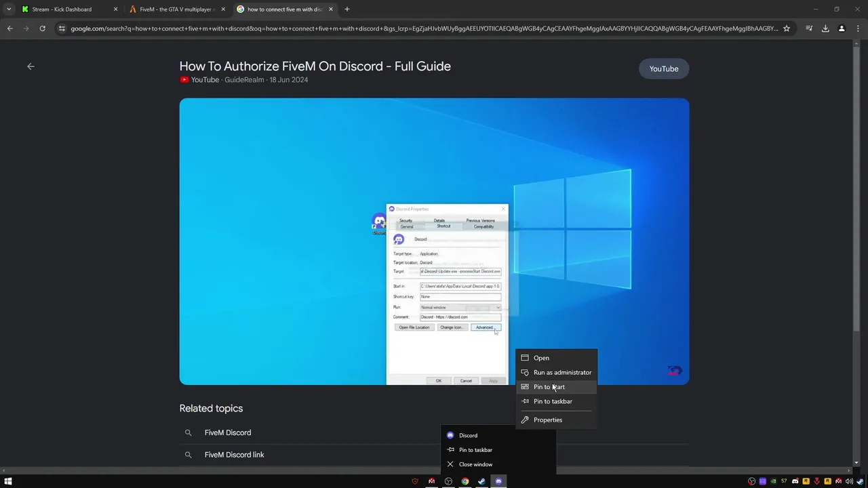
Task: Open the Discord system tray icon
Action: [795, 481]
